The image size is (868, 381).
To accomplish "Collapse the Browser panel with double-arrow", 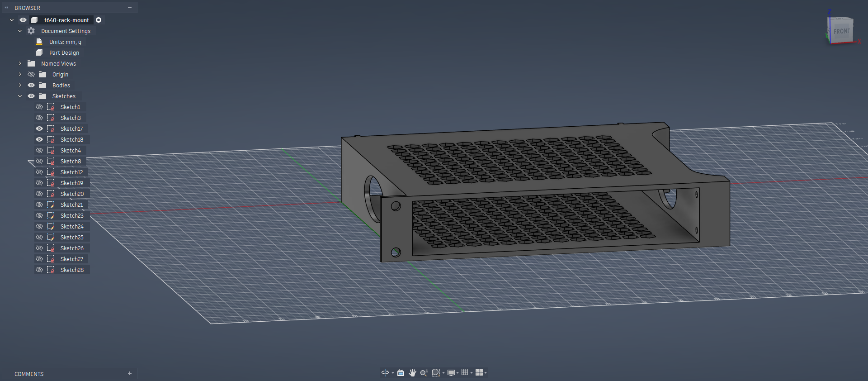I will pos(6,8).
